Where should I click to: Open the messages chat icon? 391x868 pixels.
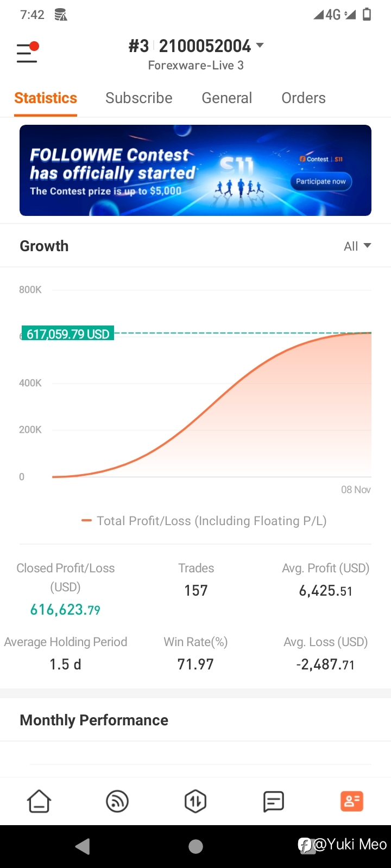273,801
